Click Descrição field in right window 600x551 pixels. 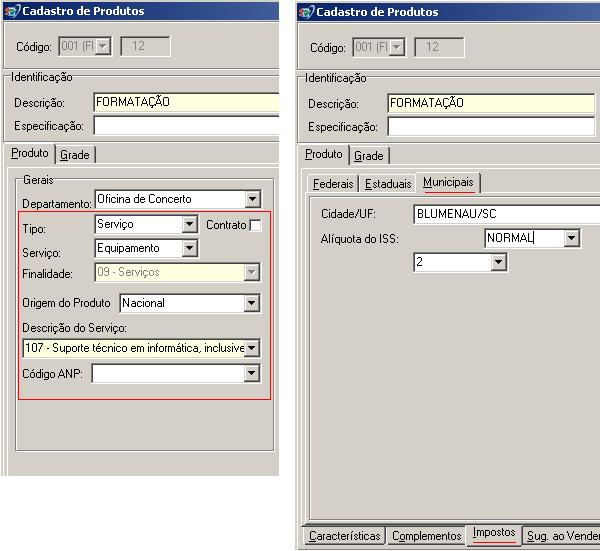(x=491, y=103)
